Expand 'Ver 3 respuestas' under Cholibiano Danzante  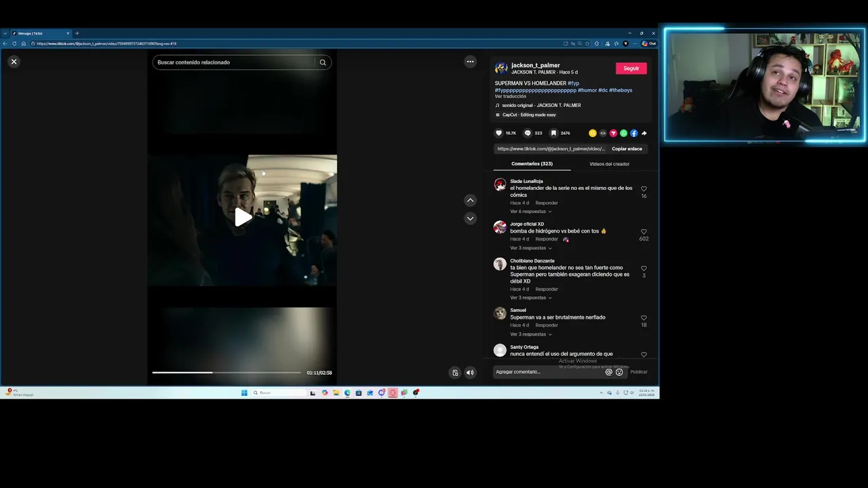click(530, 298)
